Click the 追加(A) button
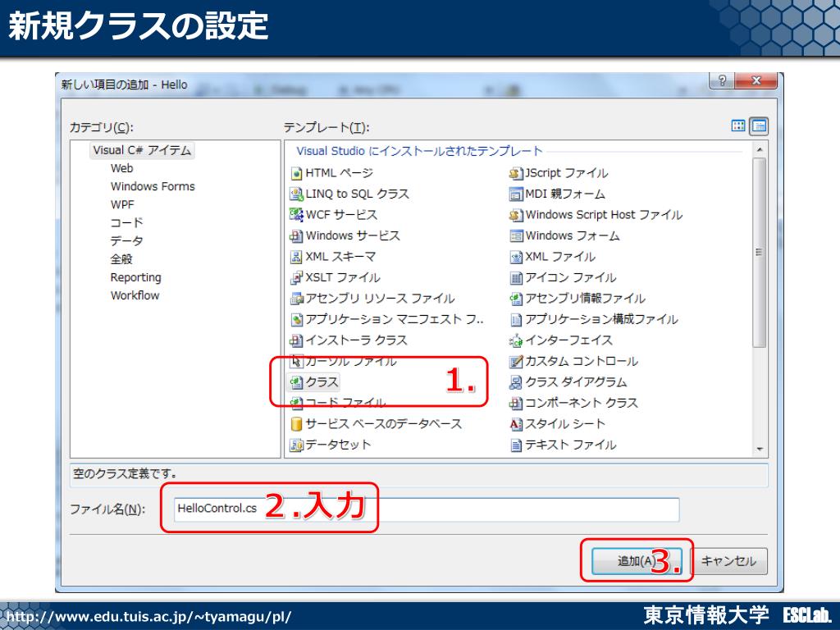Image resolution: width=840 pixels, height=630 pixels. 637,561
